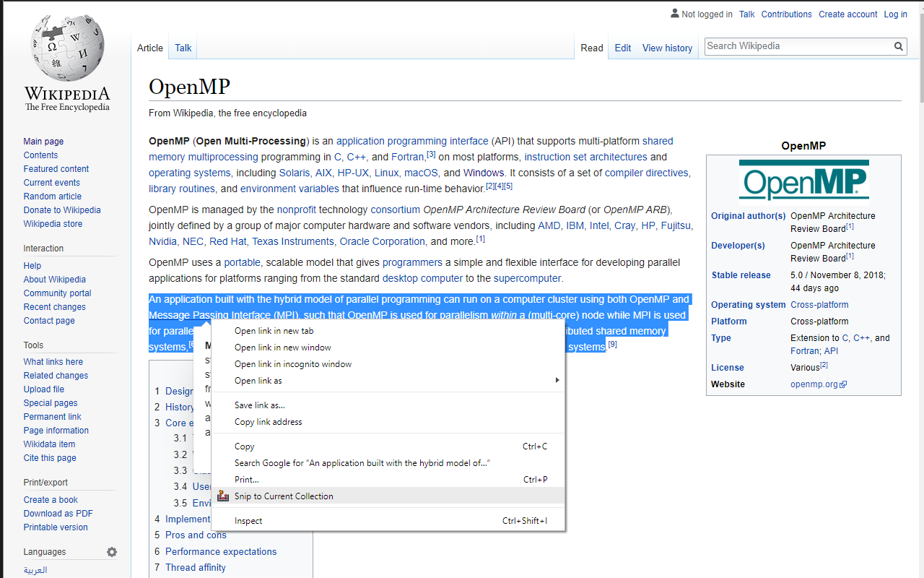This screenshot has height=578, width=924.
Task: Open the language settings gear icon
Action: (x=112, y=552)
